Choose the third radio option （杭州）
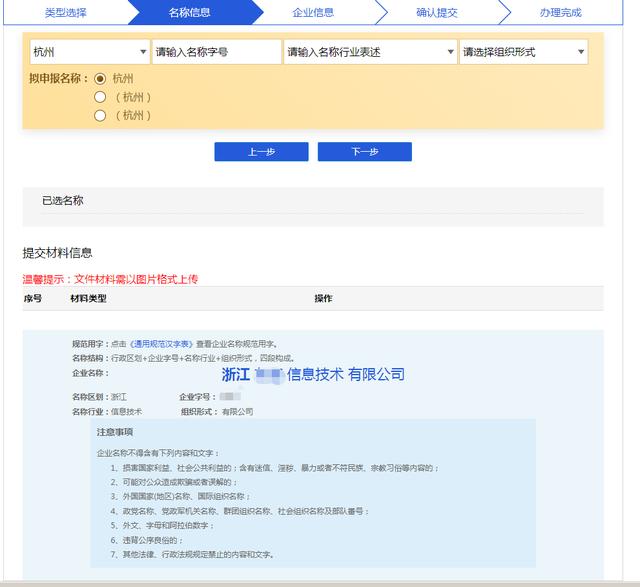This screenshot has height=587, width=640. click(100, 116)
